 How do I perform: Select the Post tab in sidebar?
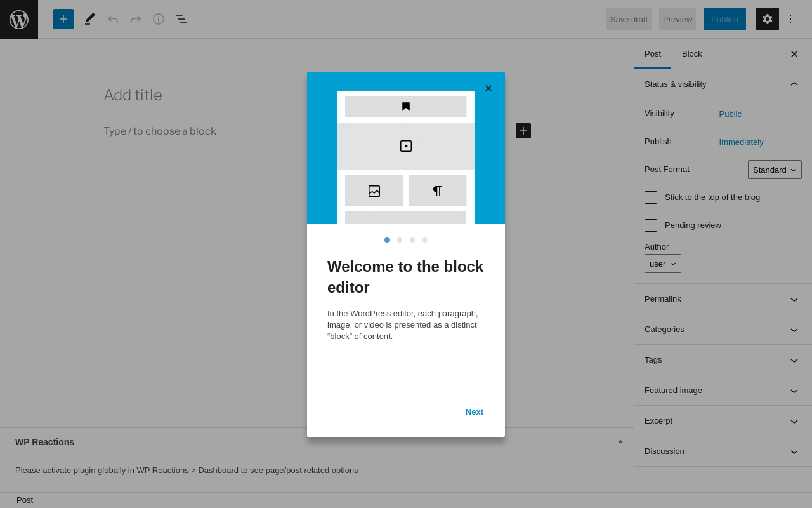click(x=653, y=54)
